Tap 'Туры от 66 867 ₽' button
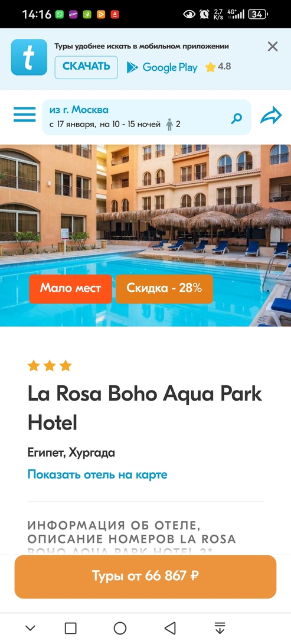The image size is (291, 644). [145, 576]
